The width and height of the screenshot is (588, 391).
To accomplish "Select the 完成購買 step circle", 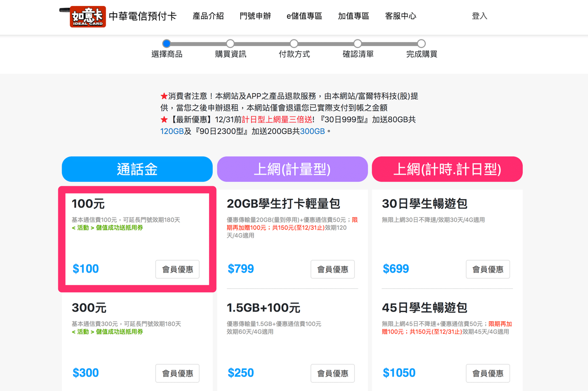I will (421, 44).
